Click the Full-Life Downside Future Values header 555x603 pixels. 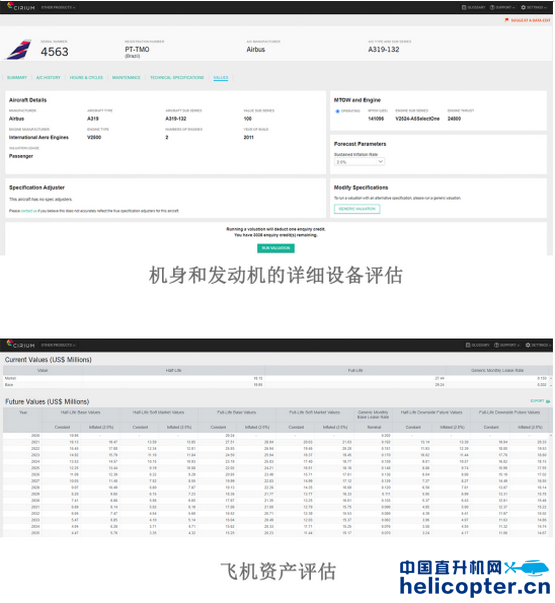(509, 412)
